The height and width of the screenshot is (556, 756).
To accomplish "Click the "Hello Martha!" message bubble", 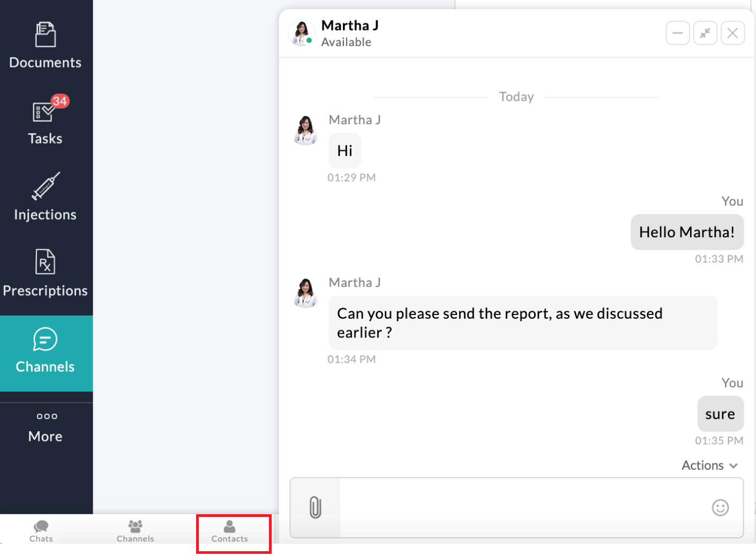I will point(687,232).
